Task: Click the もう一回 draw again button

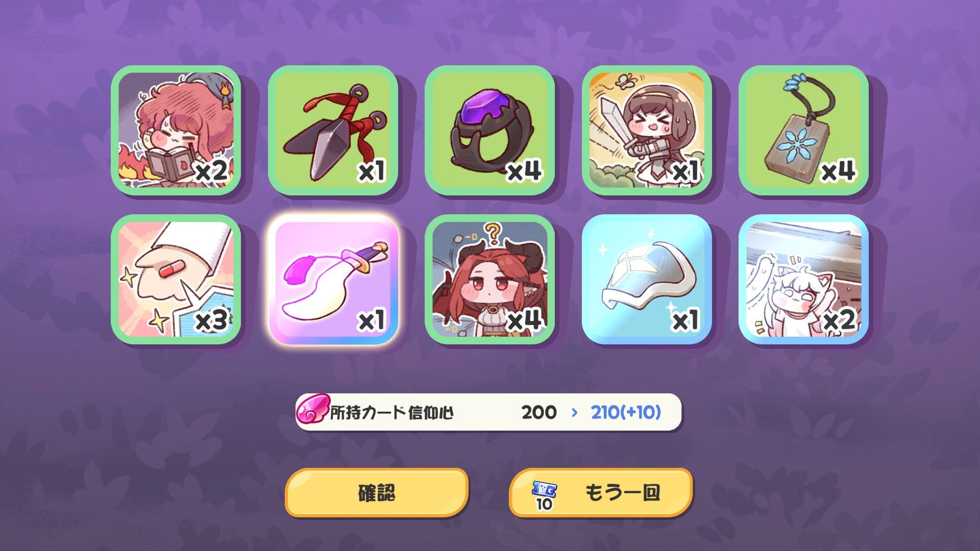Action: coord(601,493)
